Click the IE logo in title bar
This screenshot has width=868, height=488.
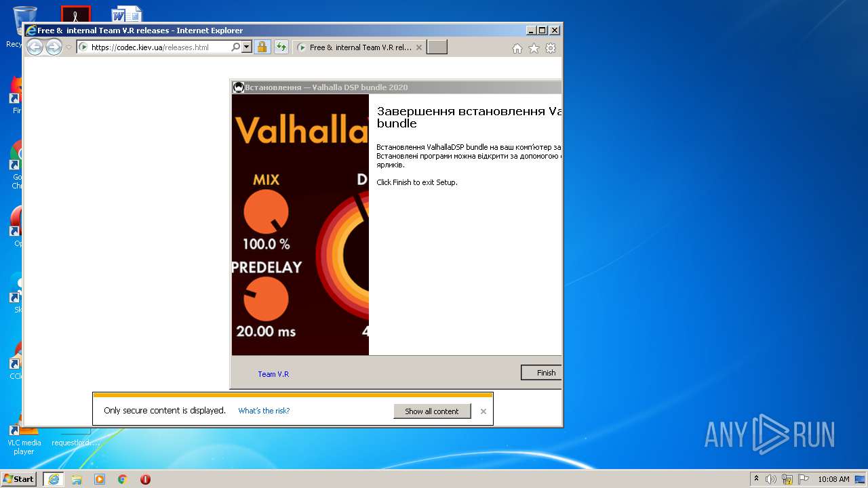pos(31,30)
